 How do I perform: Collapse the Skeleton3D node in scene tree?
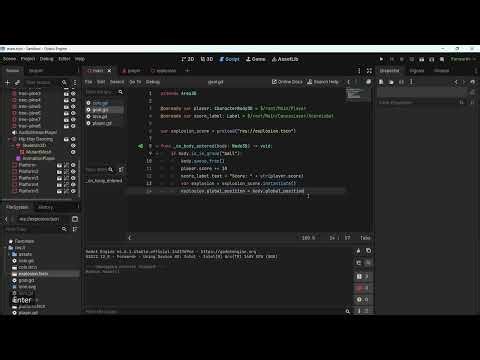[13, 146]
